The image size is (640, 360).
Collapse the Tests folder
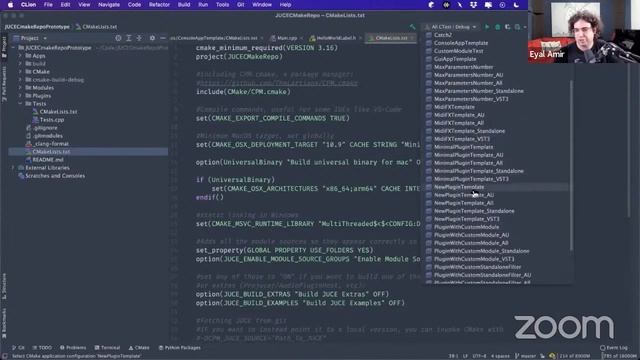[x=20, y=104]
